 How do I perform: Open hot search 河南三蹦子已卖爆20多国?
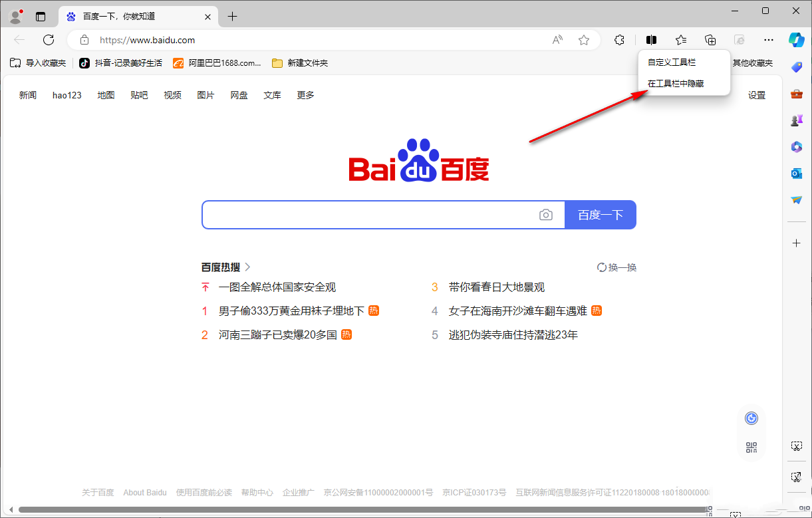(x=277, y=335)
